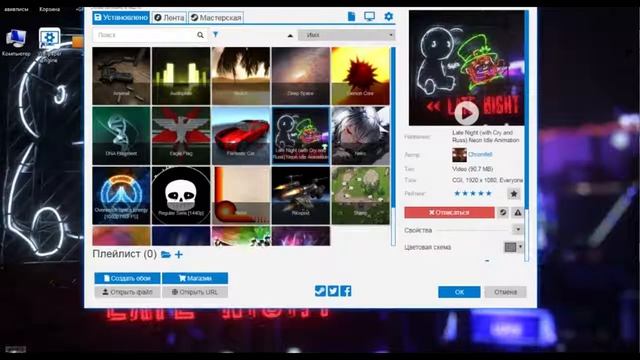This screenshot has height=360, width=640.
Task: Toggle the sort direction arrow
Action: [290, 36]
